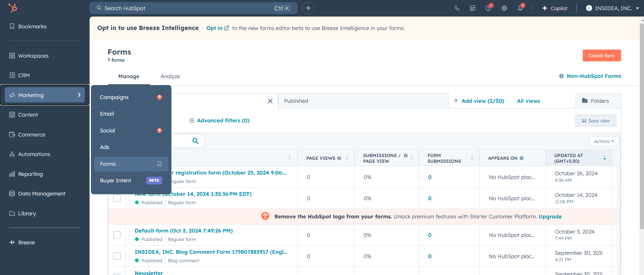Screen dimensions: 644x275
Task: Open Reporting in the sidebar
Action: [26, 174]
